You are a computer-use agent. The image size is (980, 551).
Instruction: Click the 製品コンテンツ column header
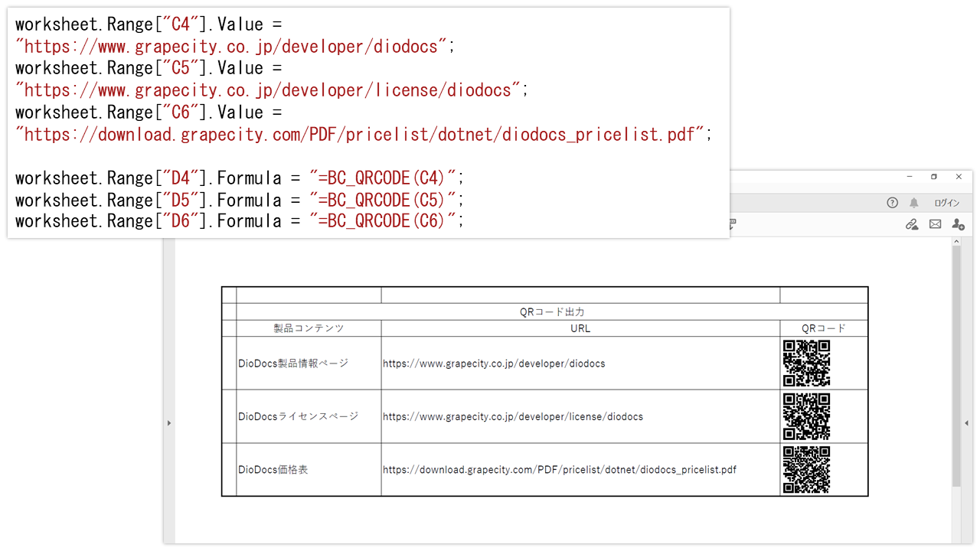(x=309, y=328)
